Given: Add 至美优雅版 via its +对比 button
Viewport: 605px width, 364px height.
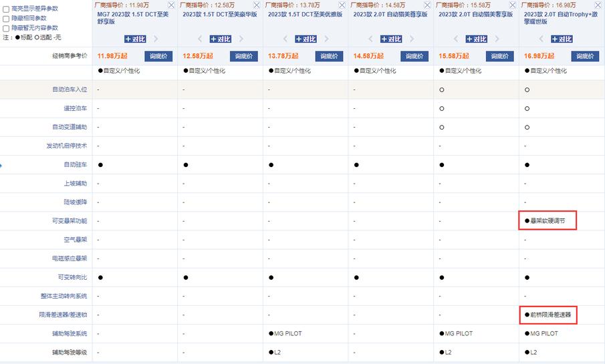Looking at the screenshot, I should (306, 39).
